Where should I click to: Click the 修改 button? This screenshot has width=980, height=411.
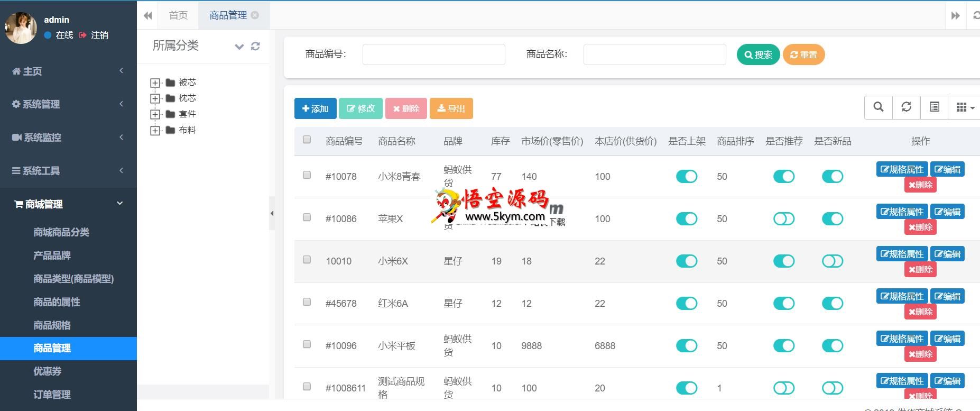pyautogui.click(x=360, y=108)
